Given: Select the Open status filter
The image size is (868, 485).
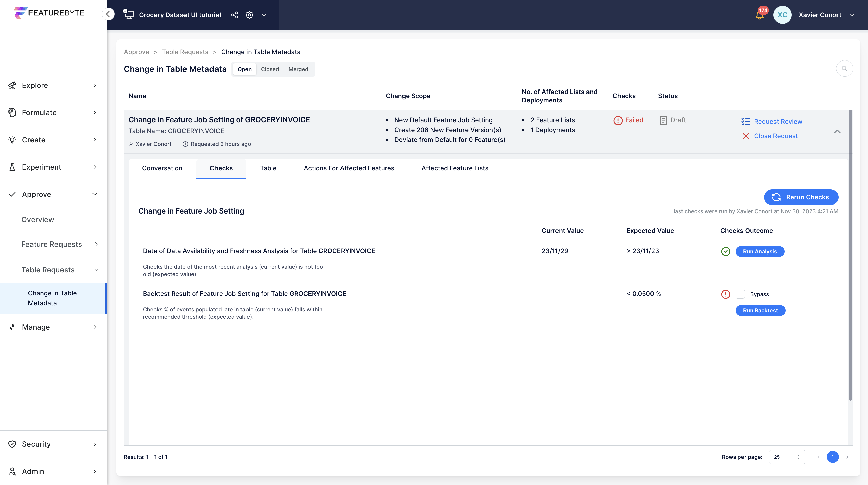Looking at the screenshot, I should coord(244,69).
